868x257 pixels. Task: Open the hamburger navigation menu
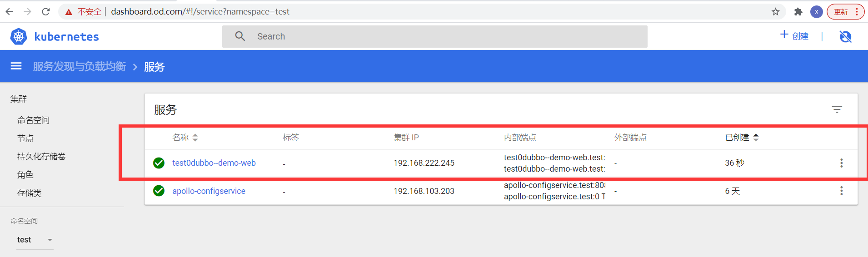pos(16,66)
